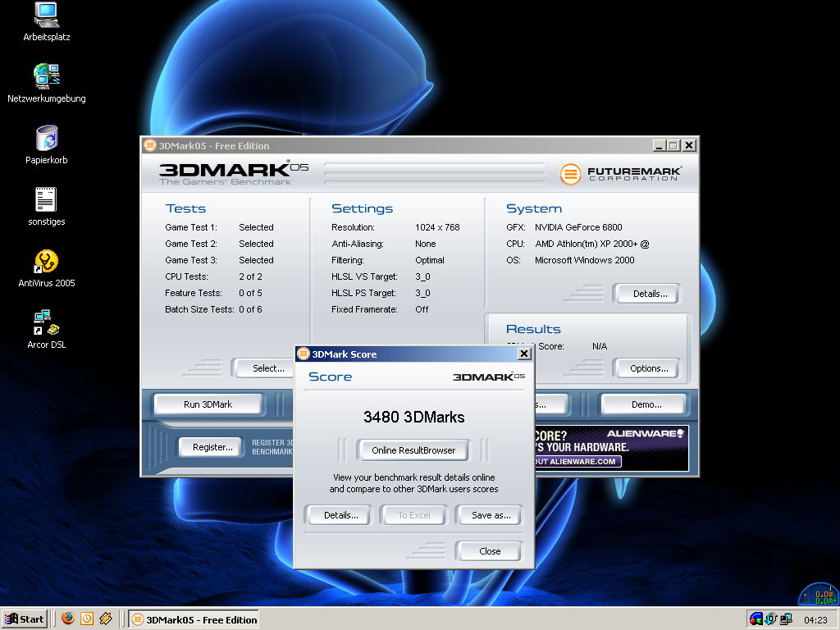The height and width of the screenshot is (630, 840).
Task: Select the Netzwerkumgebung desktop icon
Action: (x=46, y=83)
